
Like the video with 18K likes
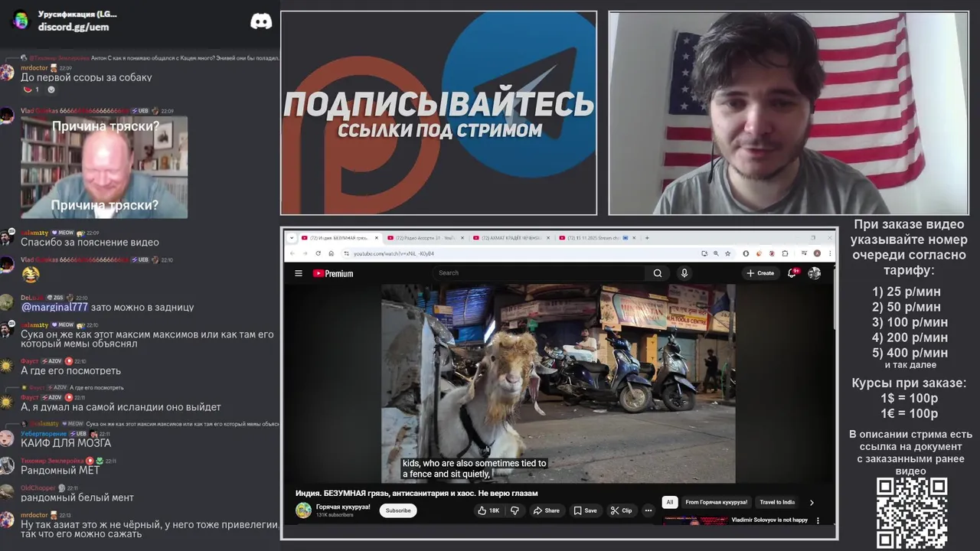[488, 510]
